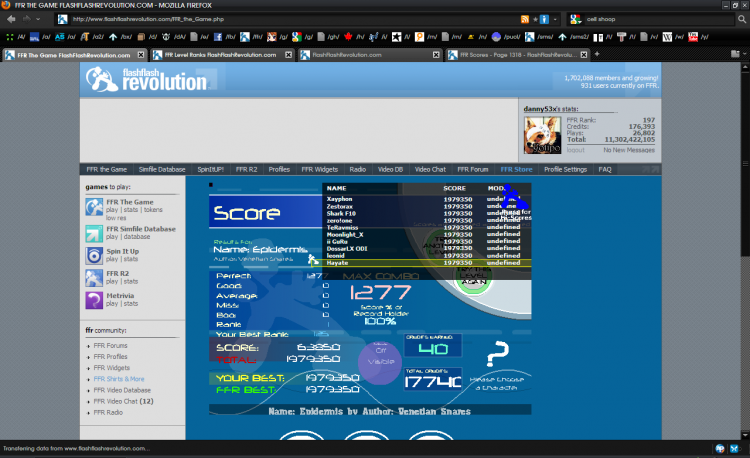Click the browser back arrow

(x=11, y=19)
